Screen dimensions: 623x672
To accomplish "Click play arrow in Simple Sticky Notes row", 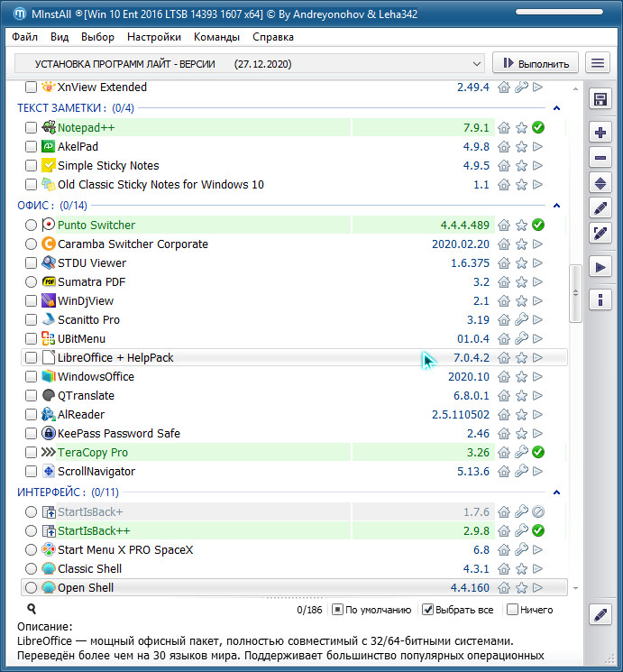I will pos(537,165).
